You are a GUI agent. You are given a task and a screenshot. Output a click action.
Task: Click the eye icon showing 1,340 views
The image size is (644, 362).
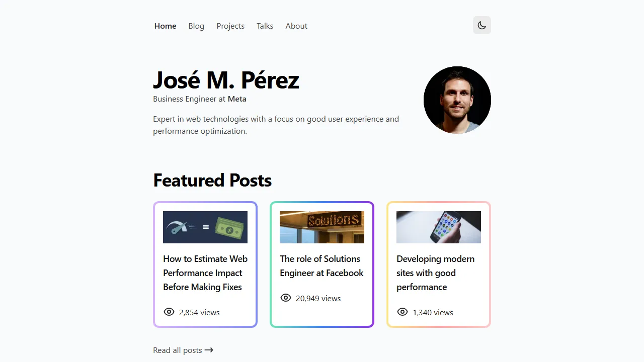402,312
